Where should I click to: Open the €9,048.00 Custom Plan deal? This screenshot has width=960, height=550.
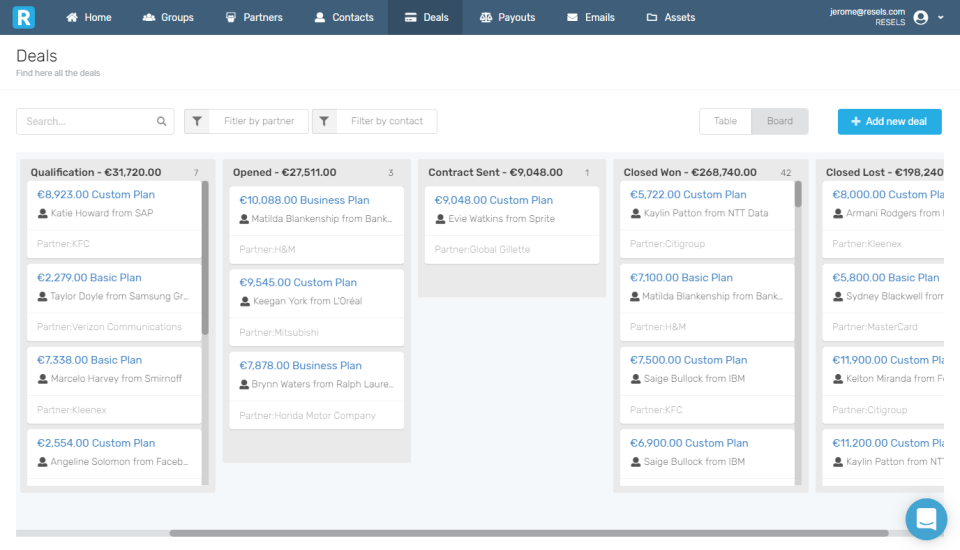pyautogui.click(x=493, y=200)
